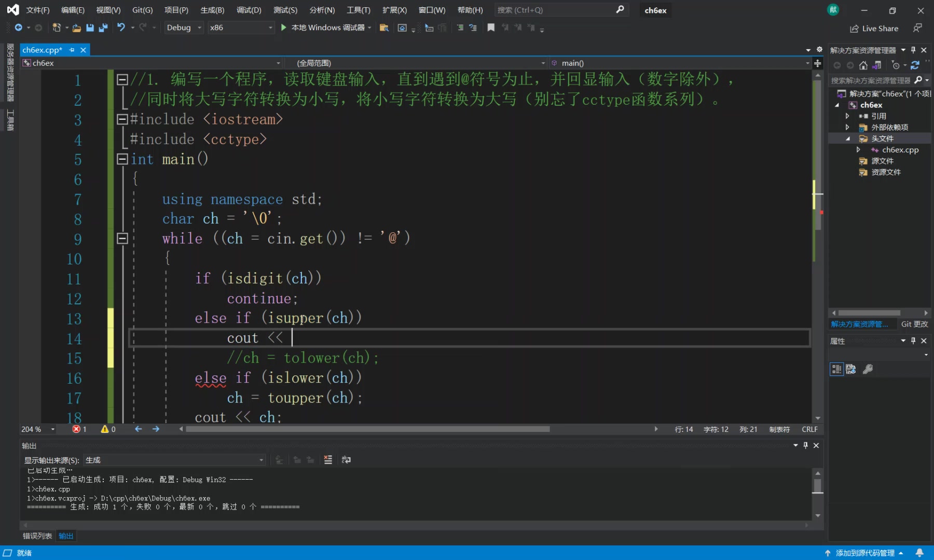Viewport: 934px width, 560px height.
Task: Click the split editor icon above the scrollbar
Action: coord(818,63)
